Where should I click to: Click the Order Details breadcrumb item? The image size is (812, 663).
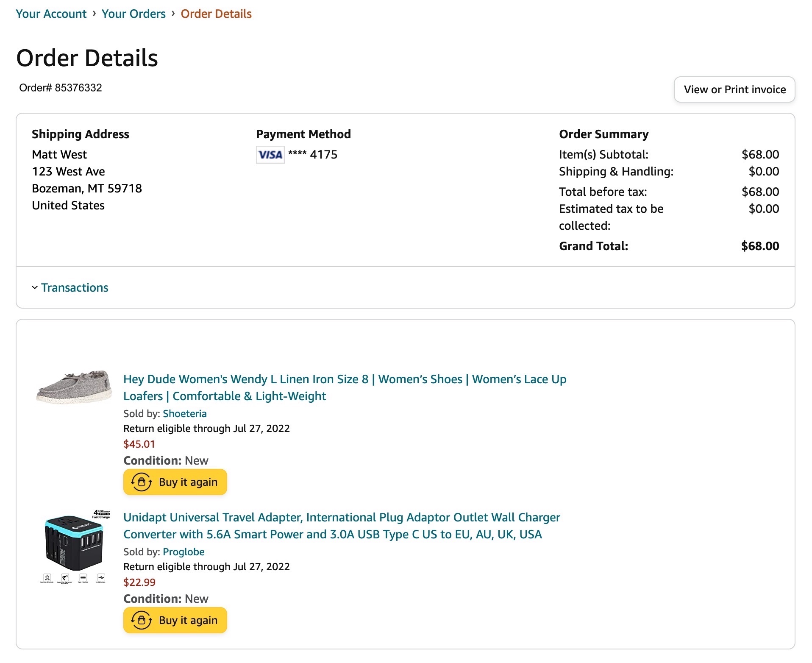coord(216,14)
